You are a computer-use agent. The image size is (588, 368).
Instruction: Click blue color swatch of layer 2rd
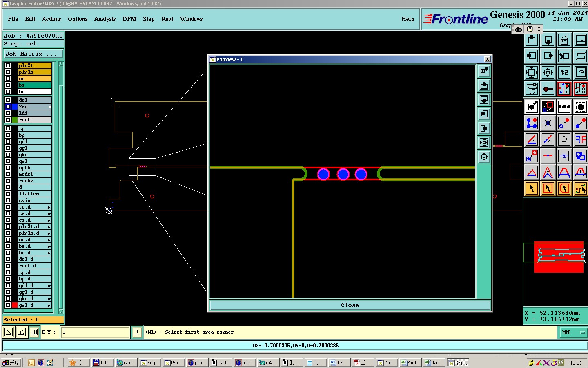click(15, 107)
